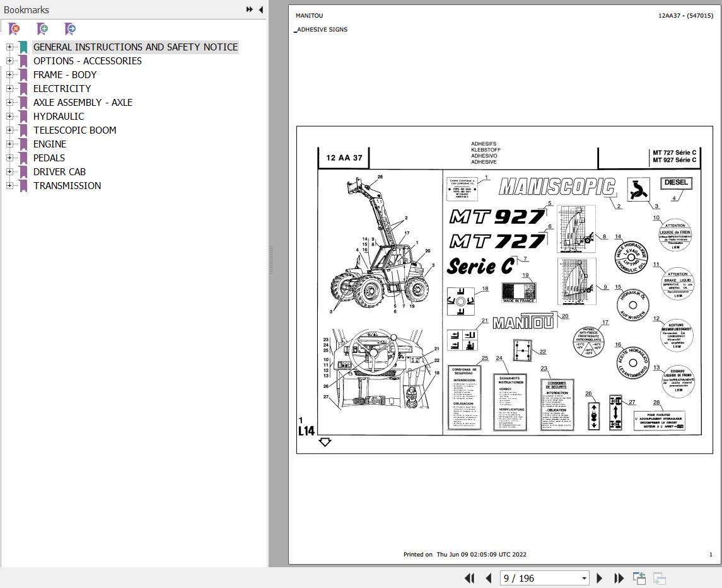
Task: Click the add new bookmark icon
Action: tap(42, 29)
